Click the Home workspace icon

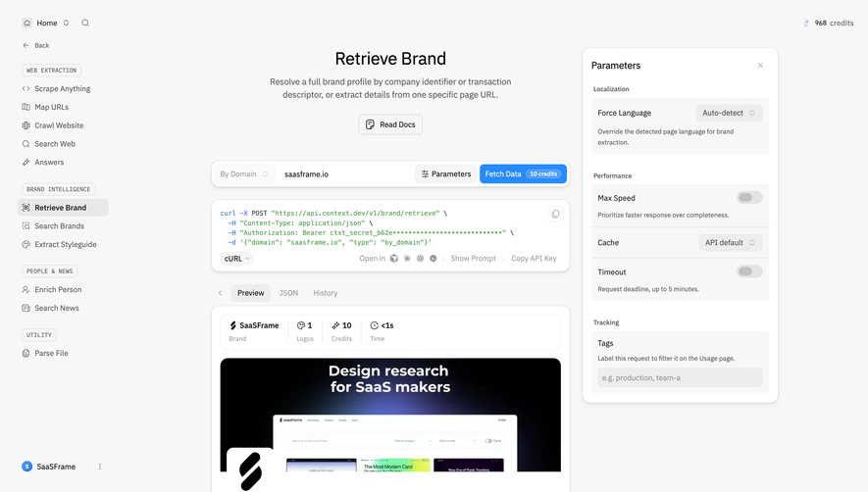point(27,23)
